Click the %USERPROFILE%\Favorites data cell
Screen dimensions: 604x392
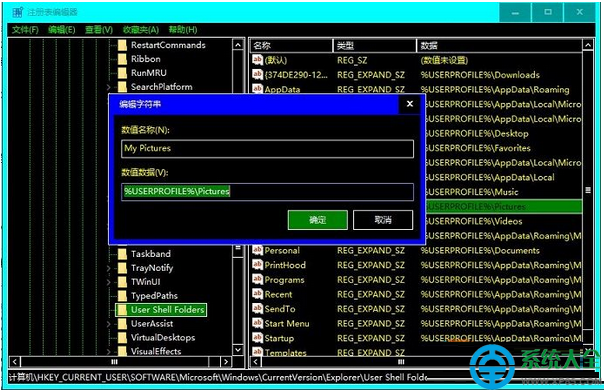coord(478,148)
